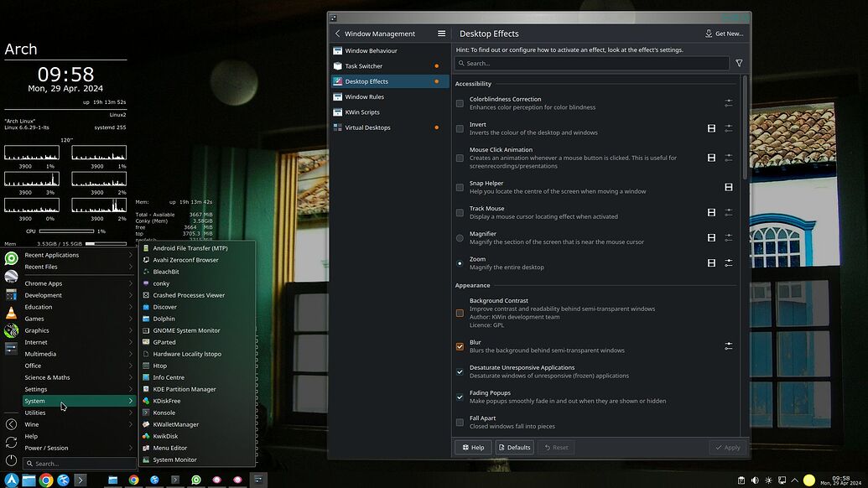Viewport: 868px width, 488px height.
Task: Open the Arch application launcher icon
Action: pos(10,480)
